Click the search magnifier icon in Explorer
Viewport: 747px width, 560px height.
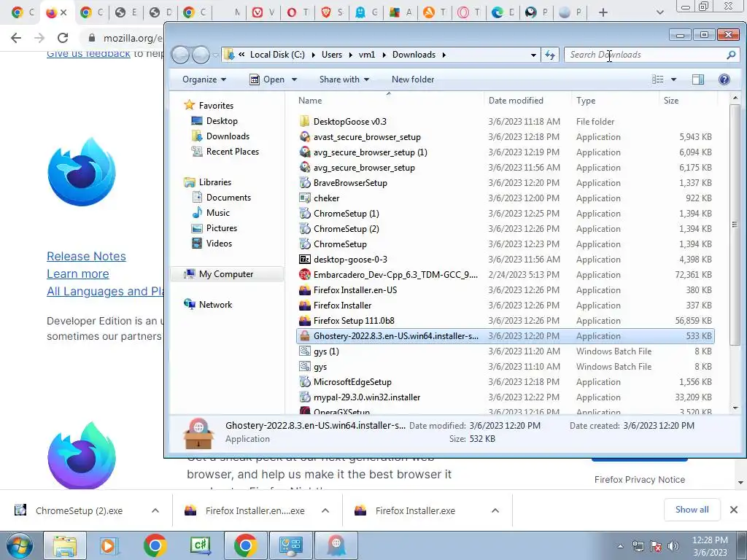pos(731,55)
